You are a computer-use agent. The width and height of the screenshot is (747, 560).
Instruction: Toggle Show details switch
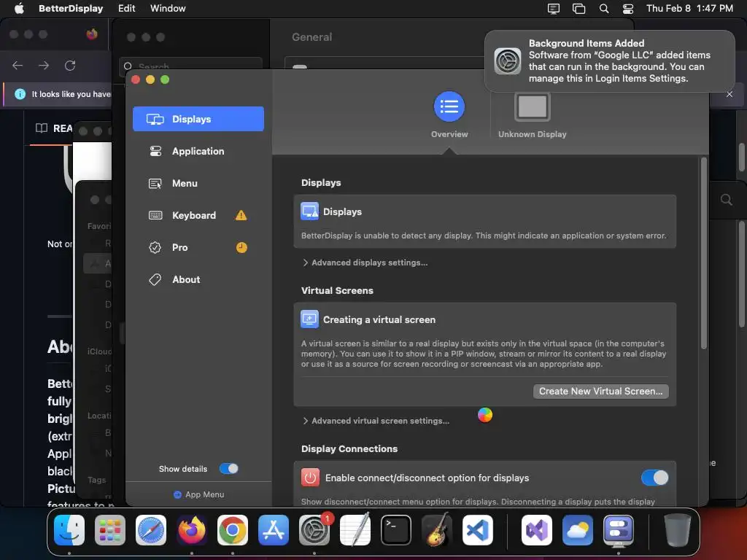coord(228,469)
